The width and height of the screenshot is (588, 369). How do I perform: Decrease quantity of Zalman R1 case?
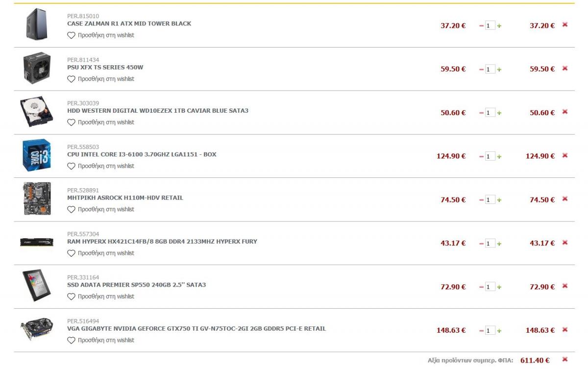(481, 26)
